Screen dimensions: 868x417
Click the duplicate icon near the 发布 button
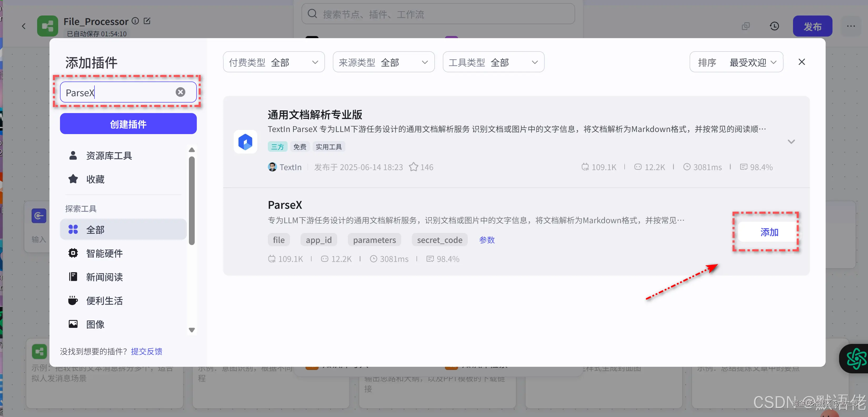click(746, 26)
